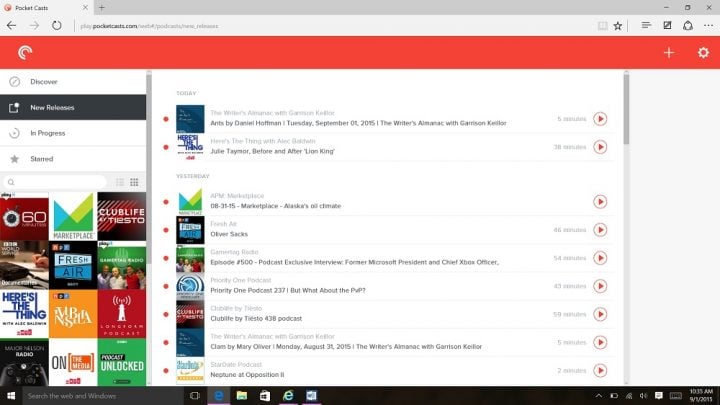
Task: Play Marketplace Alaska's oil climate episode
Action: 600,202
